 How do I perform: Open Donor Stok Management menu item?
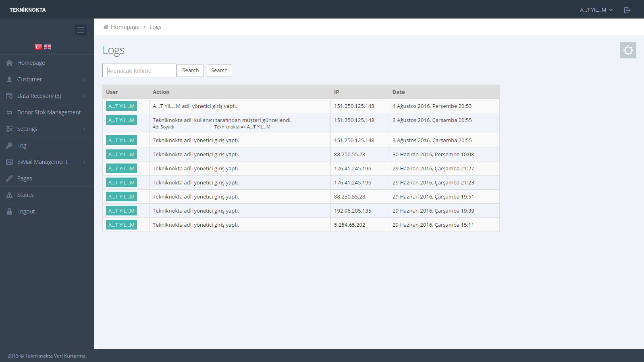point(49,112)
